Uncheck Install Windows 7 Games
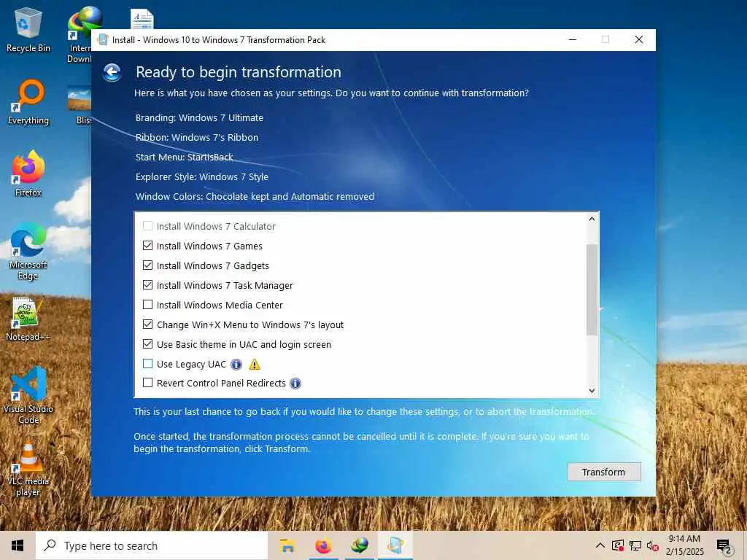 click(147, 246)
